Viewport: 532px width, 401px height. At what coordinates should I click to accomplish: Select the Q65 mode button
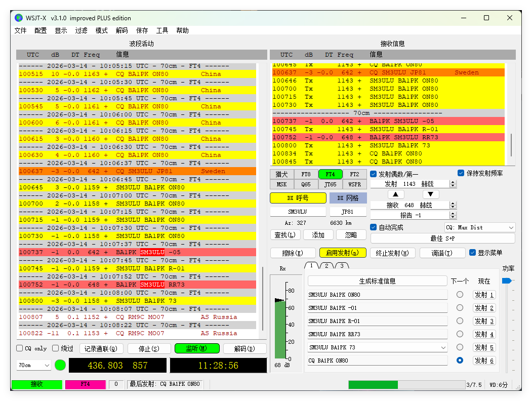[x=306, y=184]
